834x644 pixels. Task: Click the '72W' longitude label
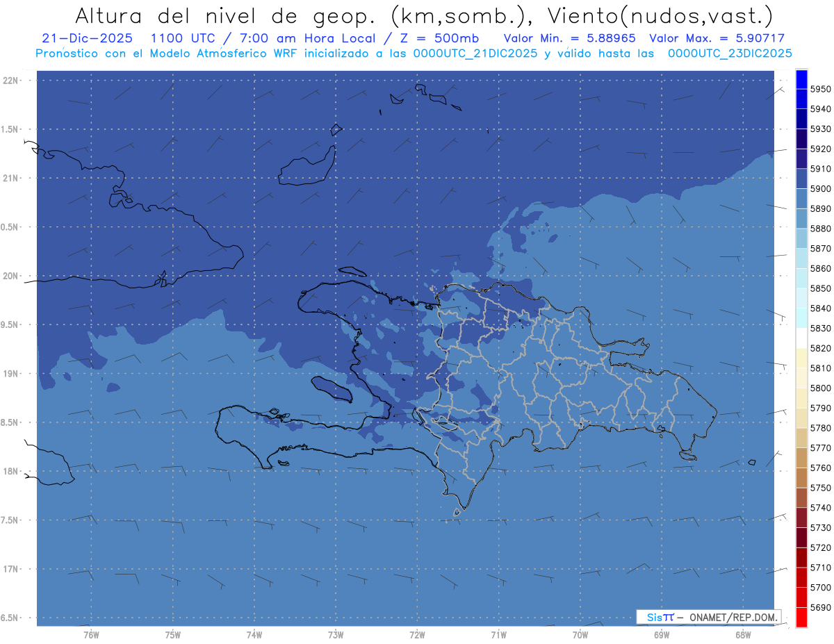[x=417, y=634]
